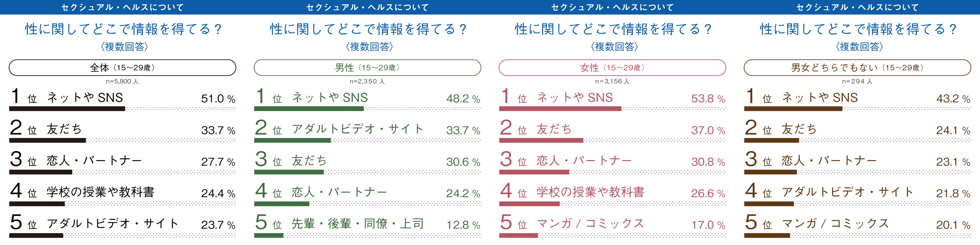Image resolution: width=980 pixels, height=245 pixels.
Task: Click the last blue セクシュアル・ヘルスについて header
Action: [857, 7]
